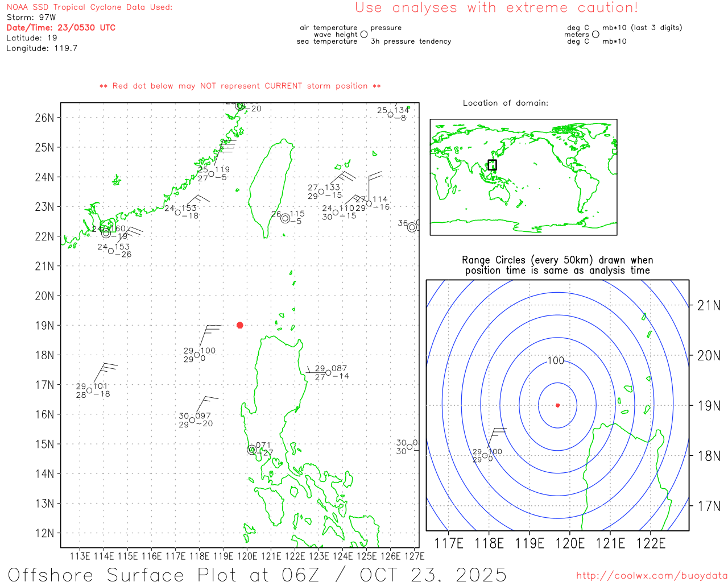
Task: Click the 'Latitude: 19' value
Action: click(32, 38)
